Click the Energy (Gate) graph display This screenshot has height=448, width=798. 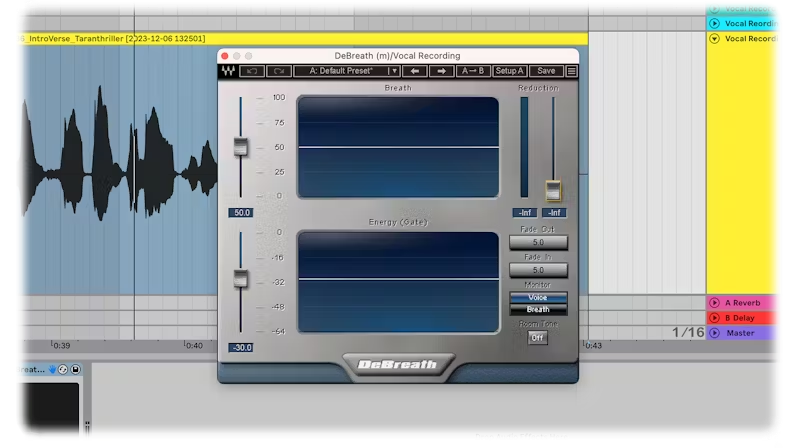tap(398, 282)
